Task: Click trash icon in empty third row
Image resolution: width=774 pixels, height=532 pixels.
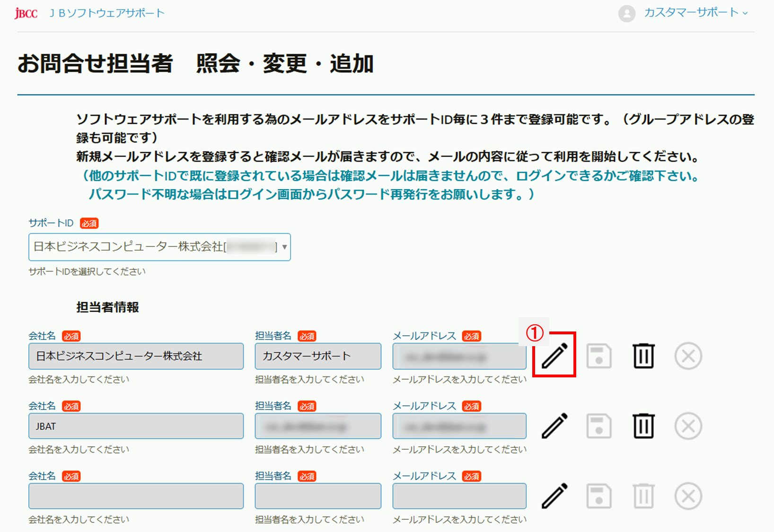Action: (643, 496)
